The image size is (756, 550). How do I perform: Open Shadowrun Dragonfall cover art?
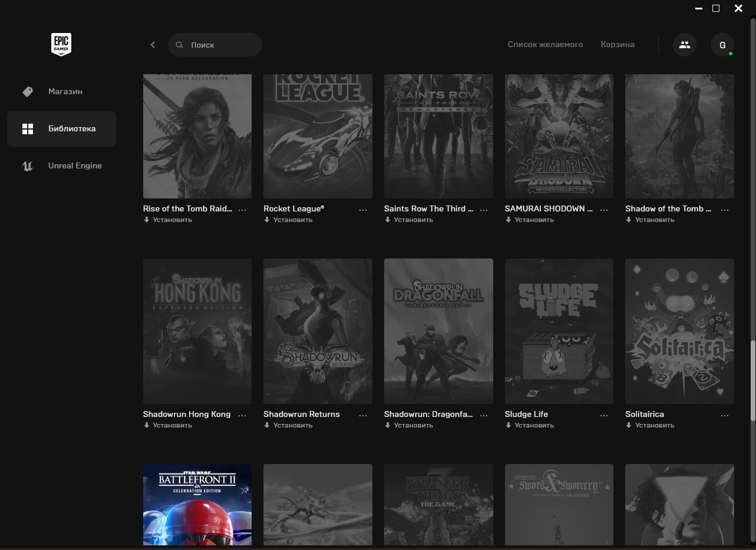(x=438, y=331)
